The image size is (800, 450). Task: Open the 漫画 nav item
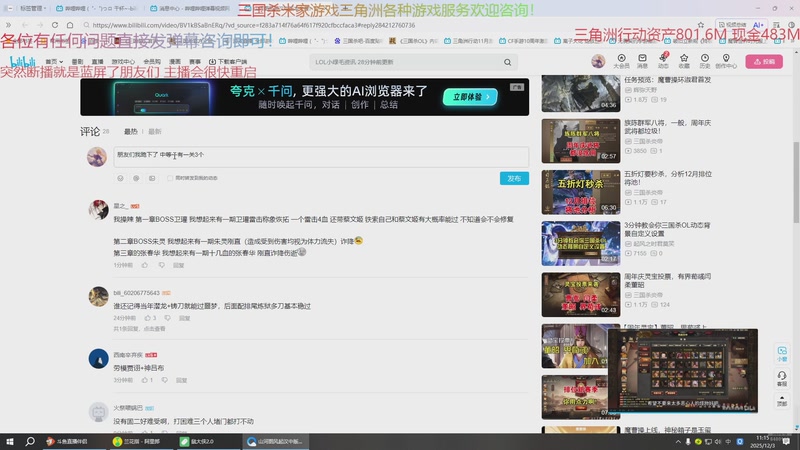[175, 62]
